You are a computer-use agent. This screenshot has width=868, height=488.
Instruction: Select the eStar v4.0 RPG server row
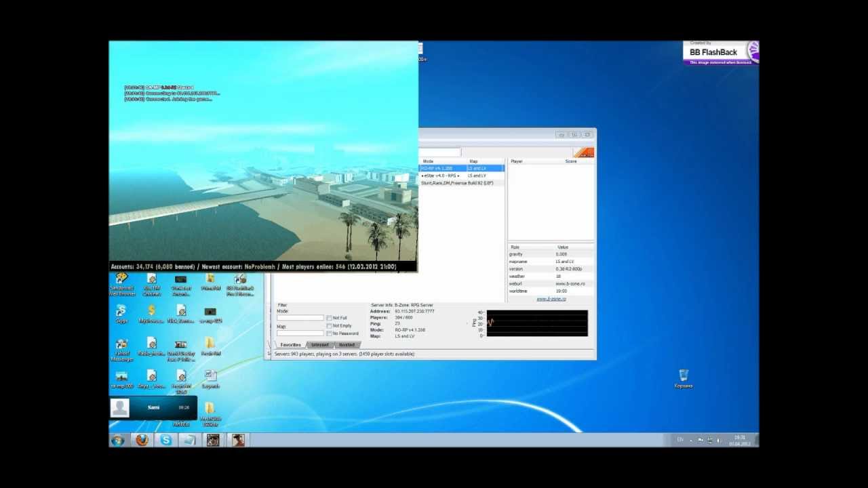pos(462,176)
